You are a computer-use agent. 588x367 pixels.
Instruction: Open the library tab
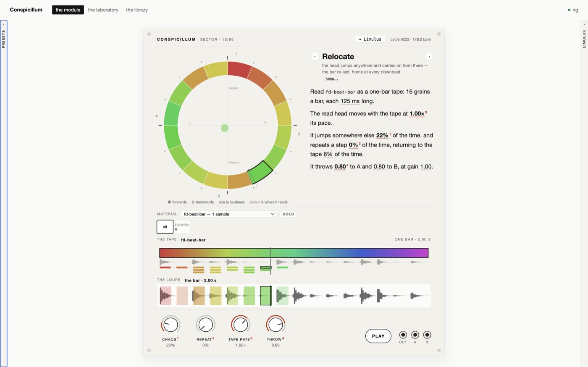137,10
